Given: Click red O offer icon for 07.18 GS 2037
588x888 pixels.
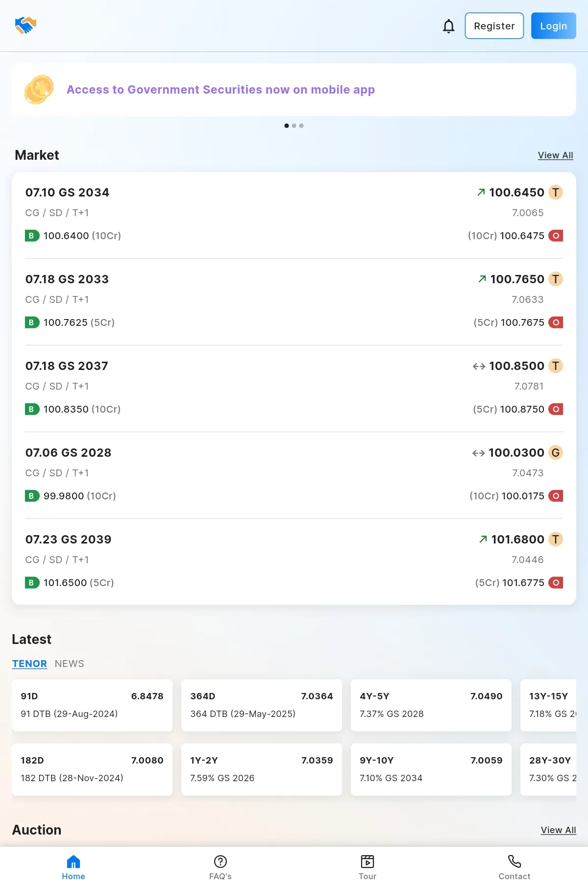Looking at the screenshot, I should point(556,409).
